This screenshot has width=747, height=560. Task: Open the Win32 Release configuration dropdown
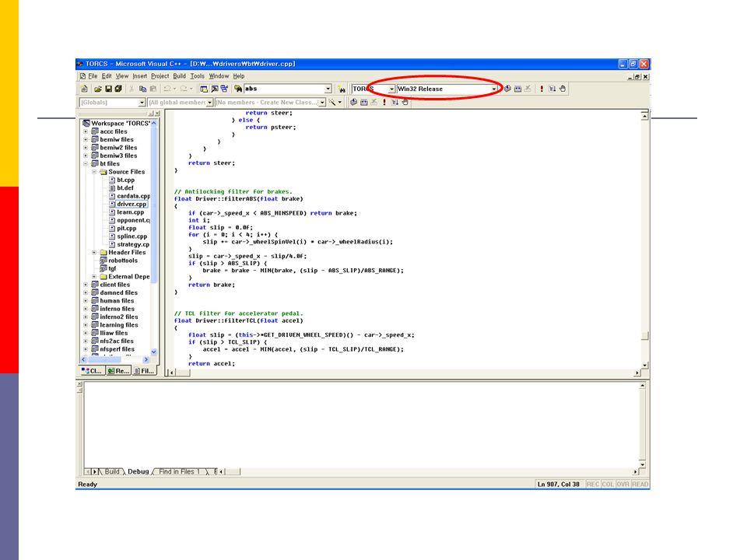coord(494,89)
